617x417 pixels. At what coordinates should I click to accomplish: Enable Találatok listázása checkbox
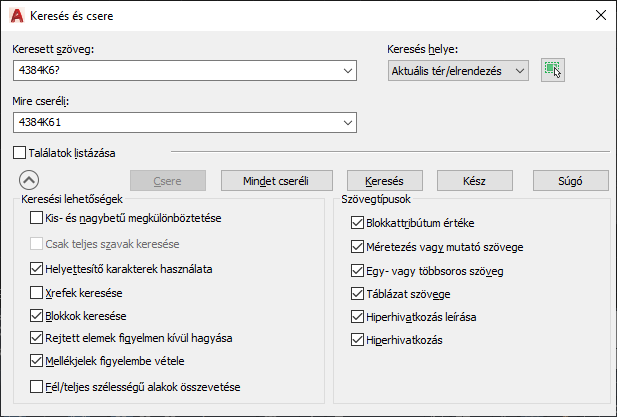(21, 153)
